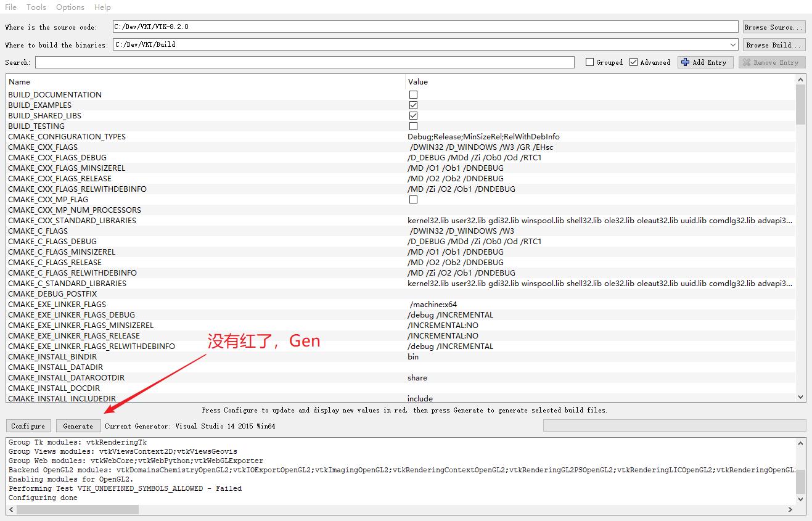This screenshot has height=521, width=812.
Task: Select the CMAKE_INSTALL_DOCDIR row
Action: [400, 388]
